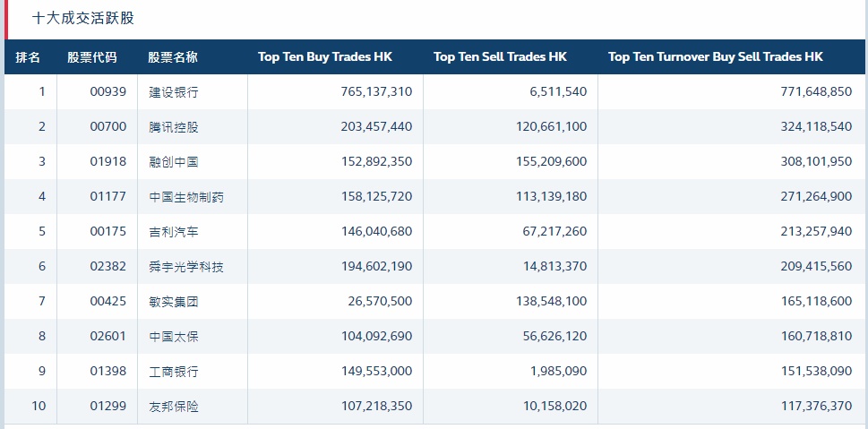
Task: Click the 十大成交活跃股 section title
Action: [83, 18]
